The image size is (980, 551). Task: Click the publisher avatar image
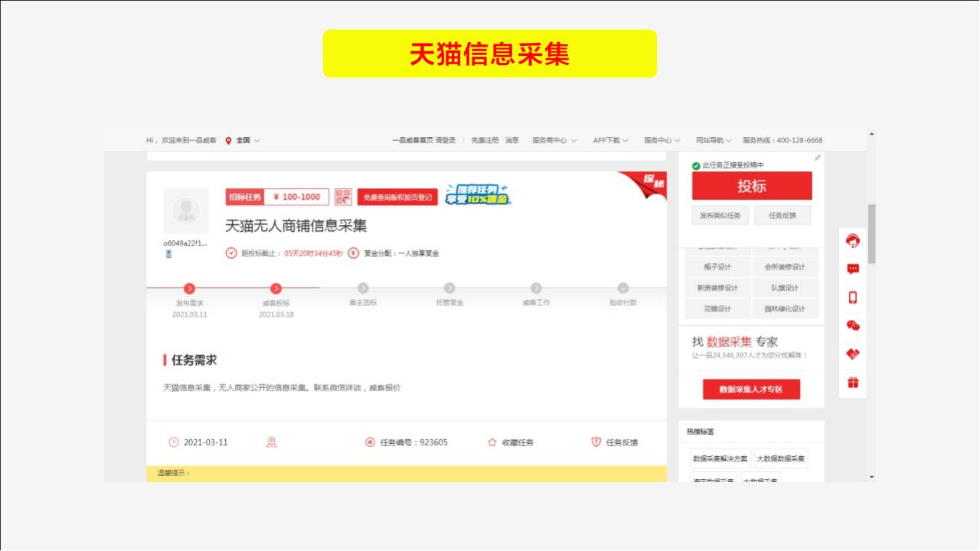(x=186, y=210)
